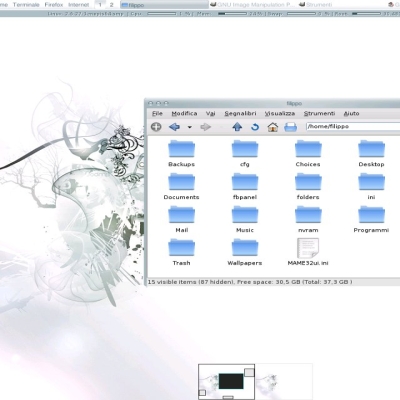Select the Desktop folder
400x400 pixels.
tap(371, 154)
